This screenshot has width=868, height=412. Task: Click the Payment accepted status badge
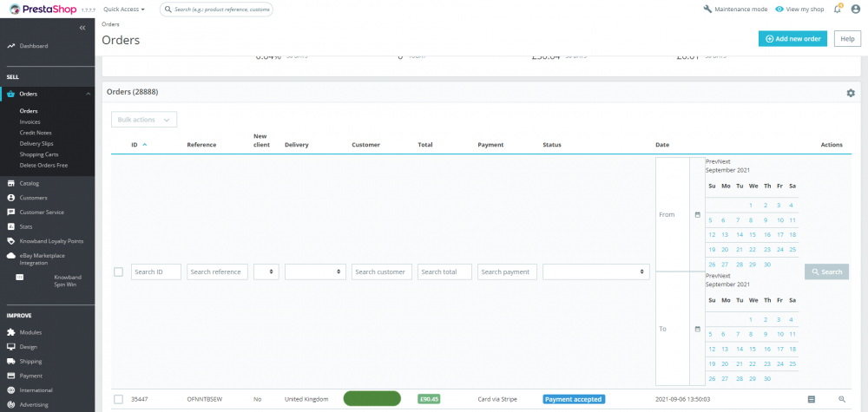click(574, 399)
